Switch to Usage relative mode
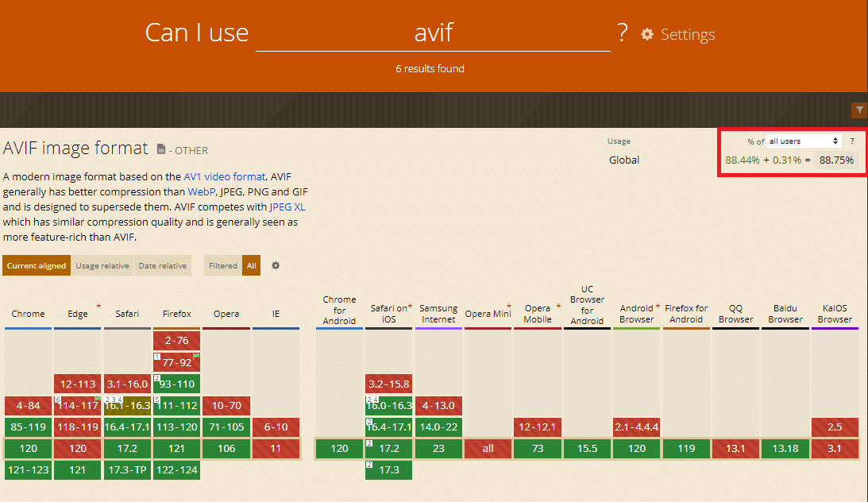The image size is (868, 502). [101, 265]
